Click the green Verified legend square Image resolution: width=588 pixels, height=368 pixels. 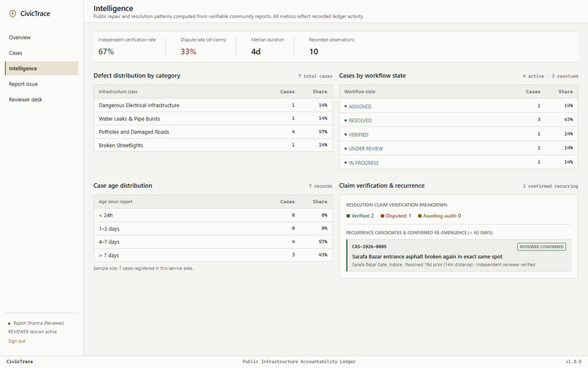pyautogui.click(x=348, y=216)
